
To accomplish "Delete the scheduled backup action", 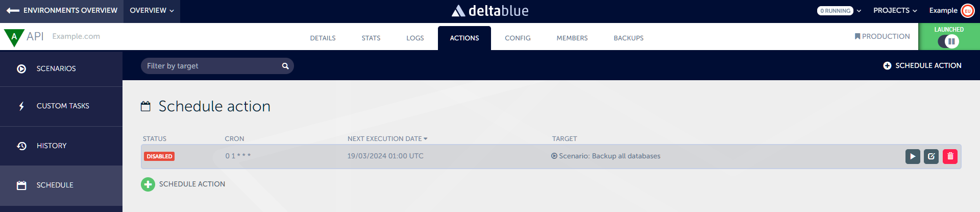I will 950,156.
